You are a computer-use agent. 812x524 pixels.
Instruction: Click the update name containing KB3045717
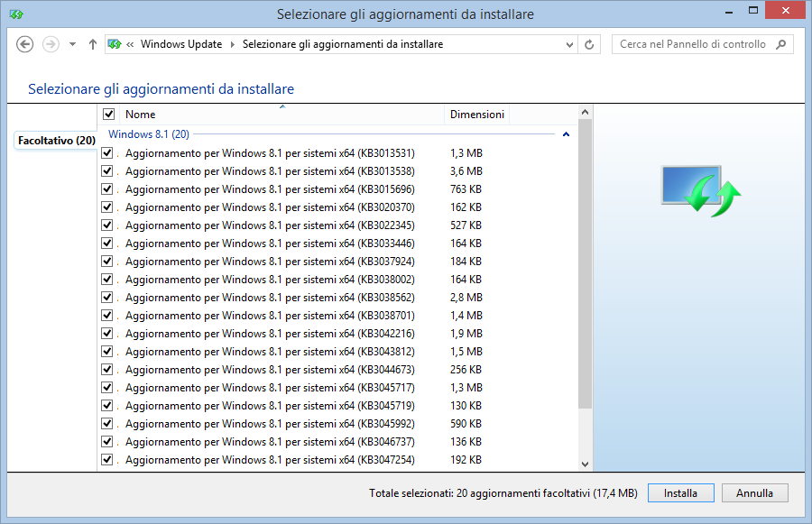tap(270, 388)
